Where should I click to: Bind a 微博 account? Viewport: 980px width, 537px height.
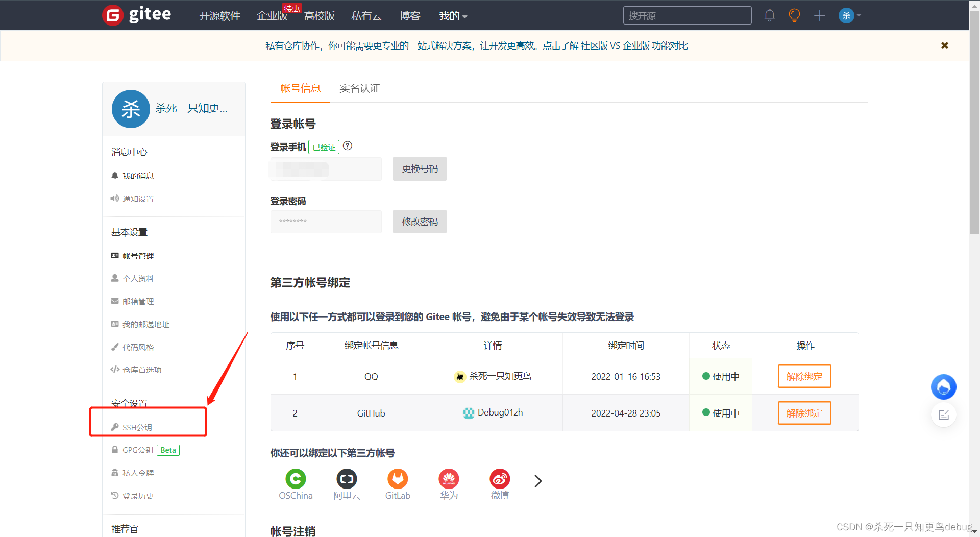(500, 484)
